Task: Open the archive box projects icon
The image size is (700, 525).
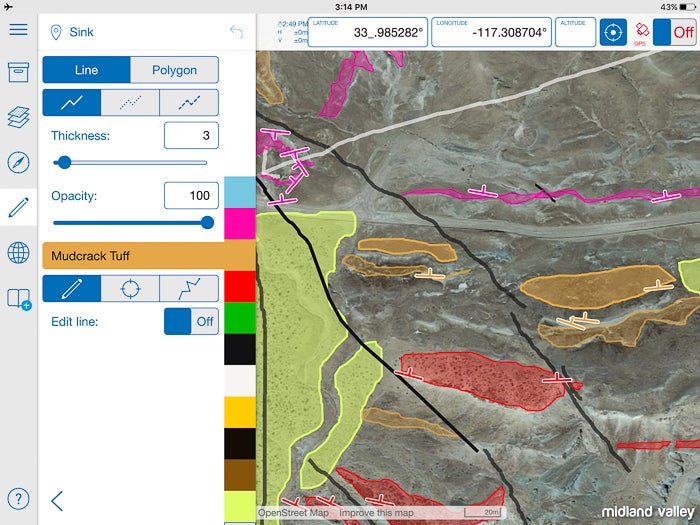Action: [x=18, y=73]
